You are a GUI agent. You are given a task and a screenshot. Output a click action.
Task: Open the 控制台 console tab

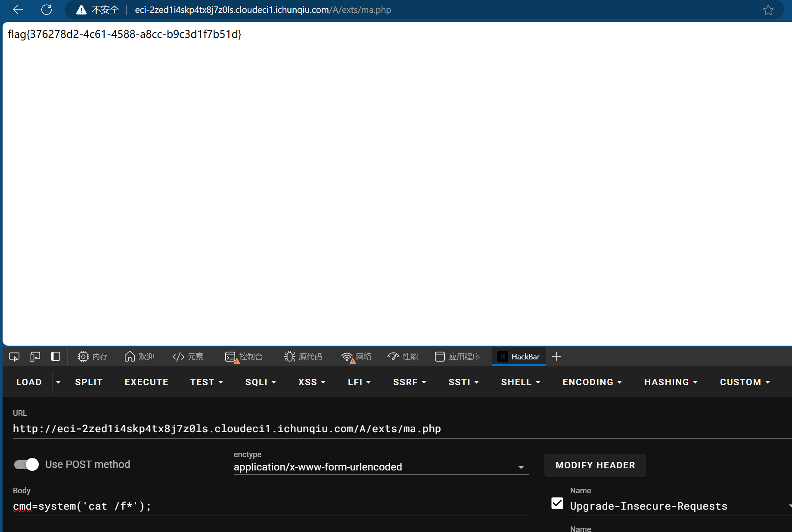tap(244, 356)
